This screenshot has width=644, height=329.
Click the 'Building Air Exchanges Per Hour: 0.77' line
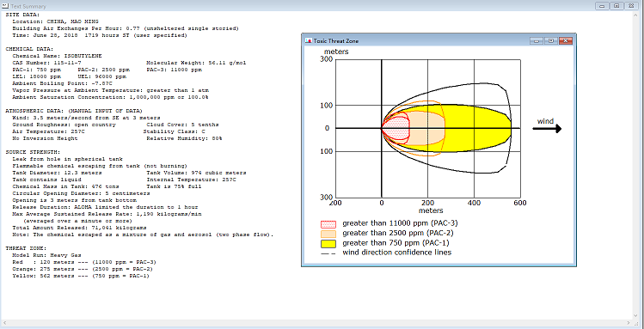[x=126, y=28]
